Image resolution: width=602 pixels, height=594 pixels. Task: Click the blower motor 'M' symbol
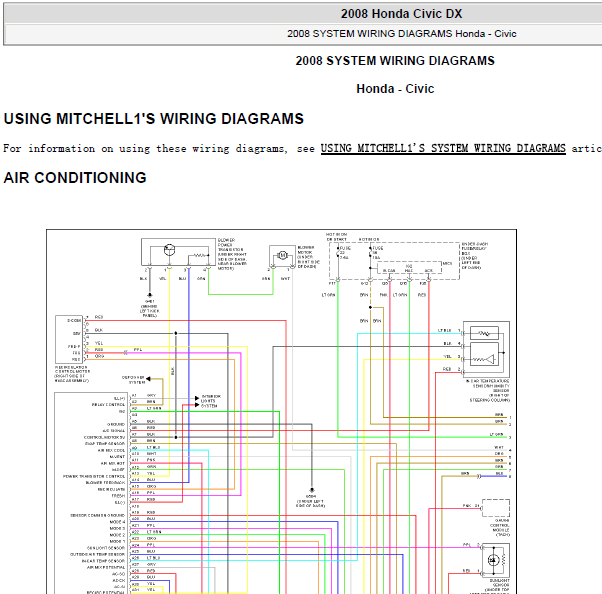click(282, 255)
